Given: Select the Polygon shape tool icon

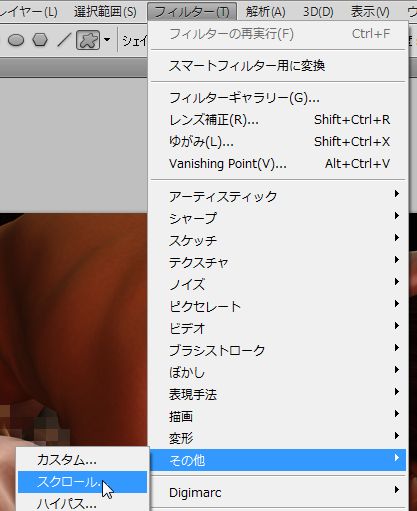Looking at the screenshot, I should (40, 40).
